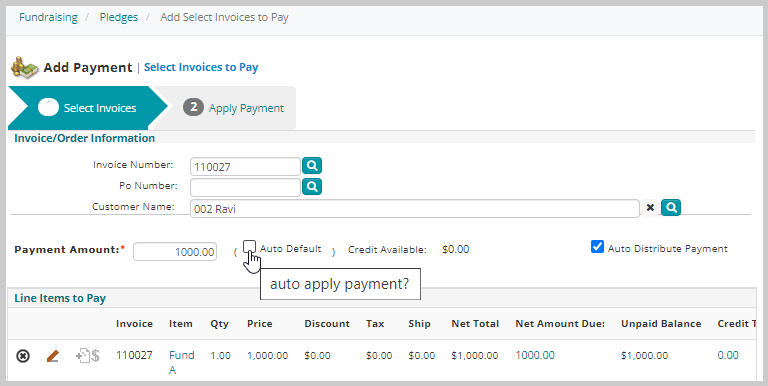This screenshot has height=386, width=768.
Task: Remove line item 110027 with circled X icon
Action: [x=23, y=356]
